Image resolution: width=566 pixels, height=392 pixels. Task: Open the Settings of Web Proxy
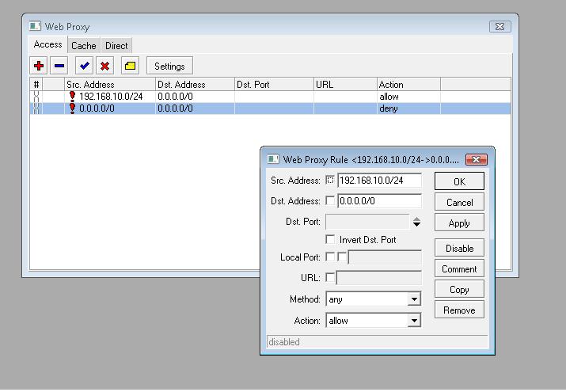click(169, 66)
